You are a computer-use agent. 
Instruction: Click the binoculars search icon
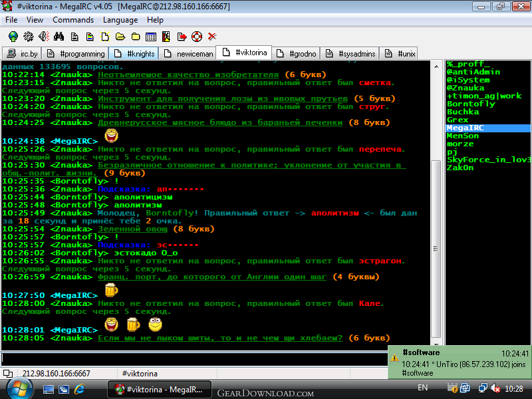pyautogui.click(x=59, y=37)
